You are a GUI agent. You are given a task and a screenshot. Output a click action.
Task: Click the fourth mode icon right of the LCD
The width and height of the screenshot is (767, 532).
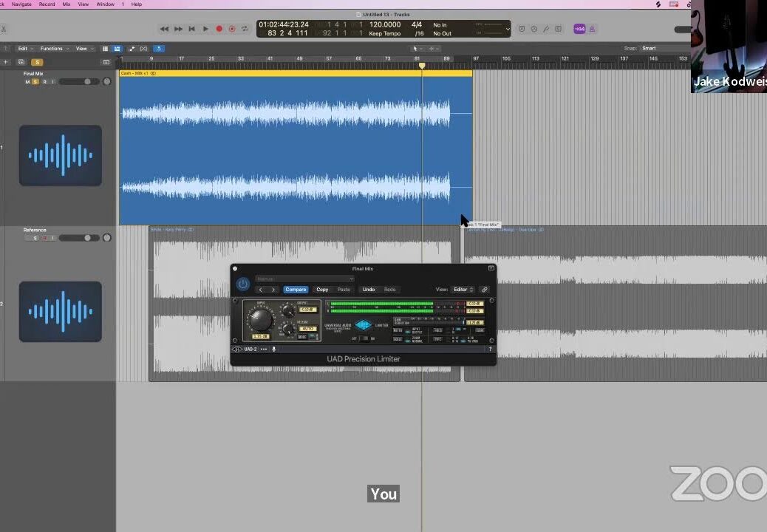[x=558, y=29]
